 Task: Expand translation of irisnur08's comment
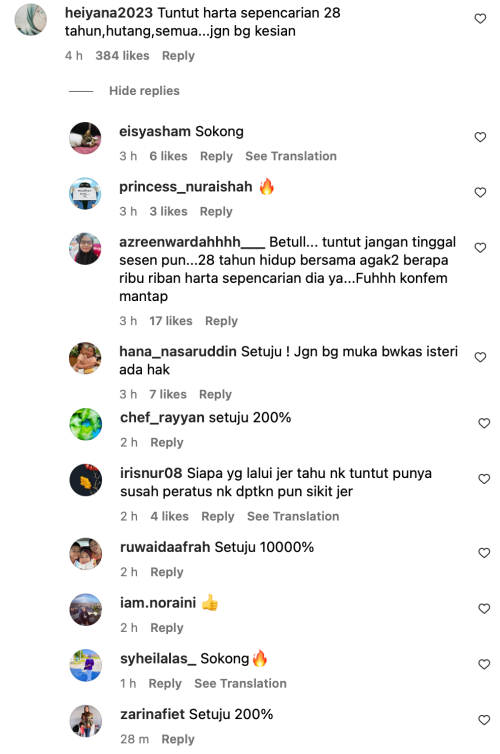pos(293,516)
